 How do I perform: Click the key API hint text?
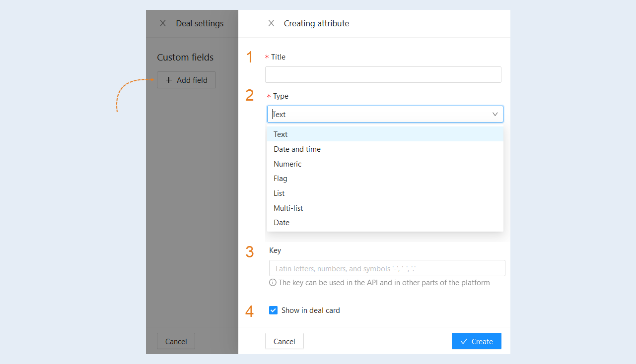(x=384, y=283)
